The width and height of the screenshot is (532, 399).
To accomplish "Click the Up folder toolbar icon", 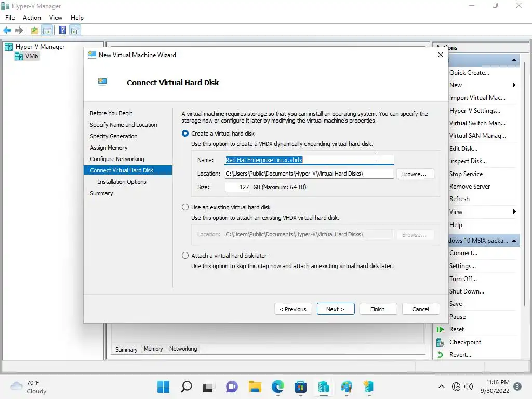I will point(35,31).
